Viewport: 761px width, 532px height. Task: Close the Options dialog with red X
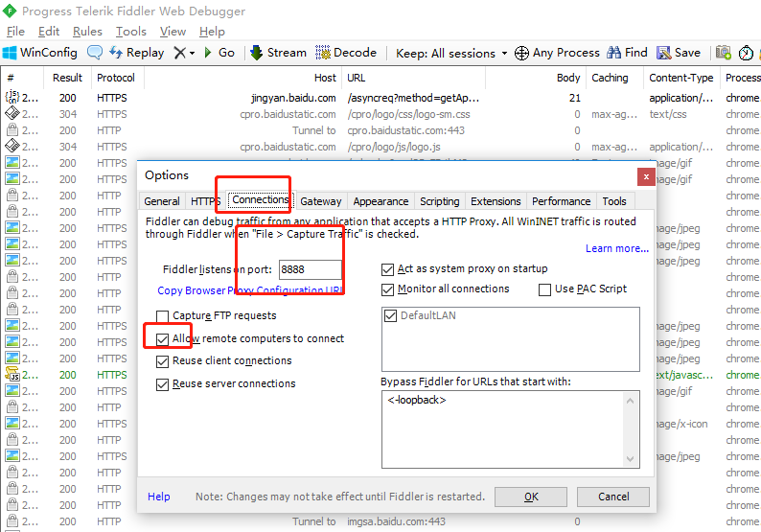pyautogui.click(x=646, y=176)
